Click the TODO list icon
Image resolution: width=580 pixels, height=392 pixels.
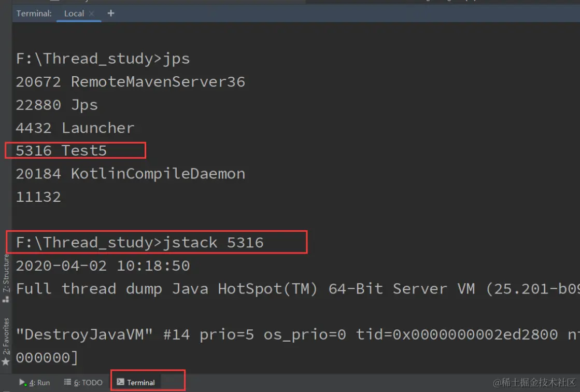coord(67,382)
